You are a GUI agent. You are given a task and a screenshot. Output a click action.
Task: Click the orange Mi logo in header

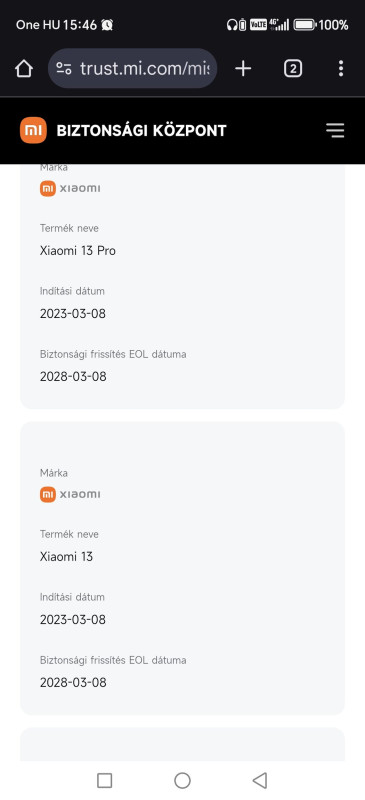click(x=33, y=130)
